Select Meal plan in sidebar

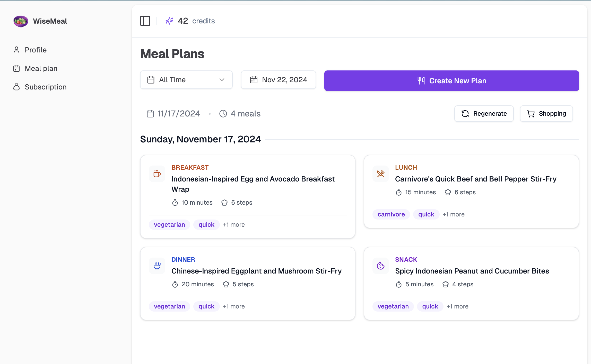point(41,68)
